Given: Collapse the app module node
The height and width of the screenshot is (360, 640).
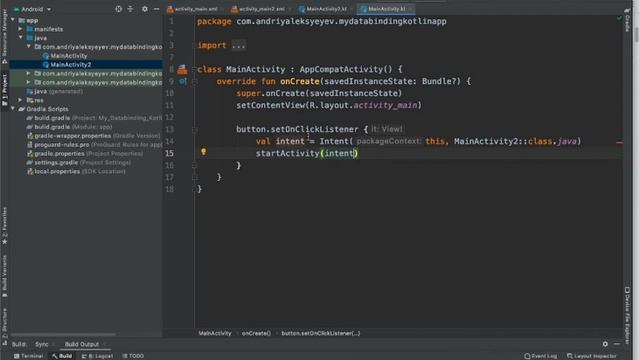Looking at the screenshot, I should (13, 20).
